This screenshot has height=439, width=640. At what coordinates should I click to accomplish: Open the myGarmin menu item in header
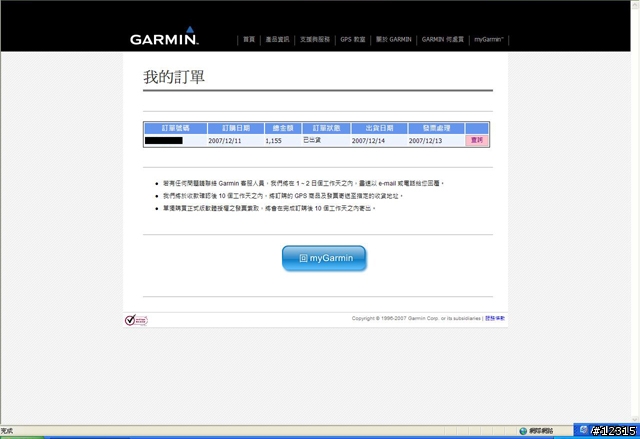coord(489,40)
